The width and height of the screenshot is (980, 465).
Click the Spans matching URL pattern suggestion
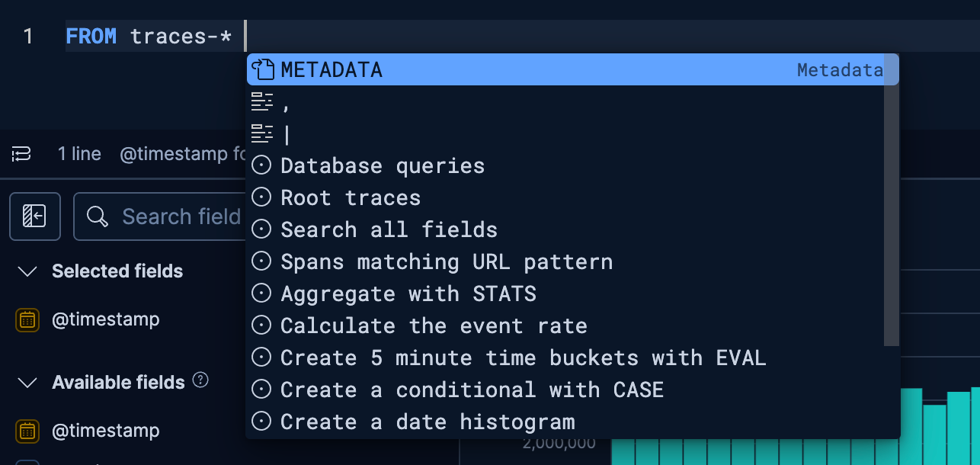point(447,261)
